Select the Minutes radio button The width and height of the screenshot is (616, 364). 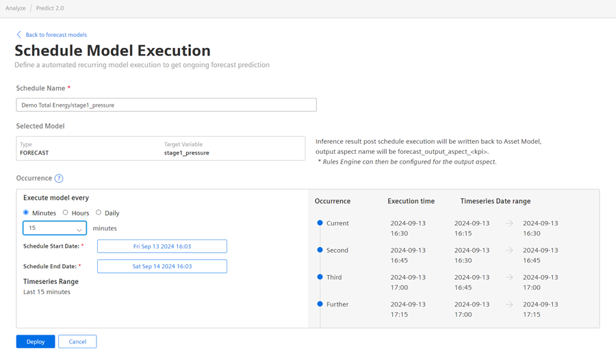tap(26, 213)
